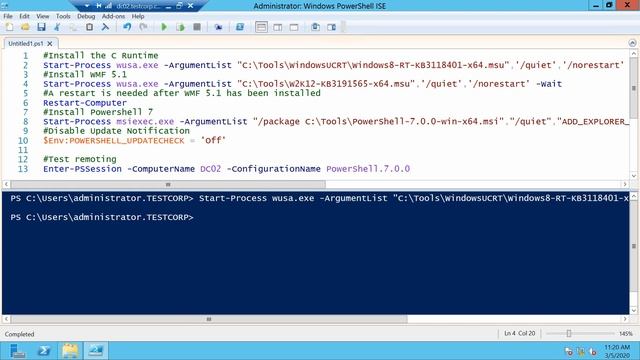Minimize the dc02 remote session

click(169, 6)
